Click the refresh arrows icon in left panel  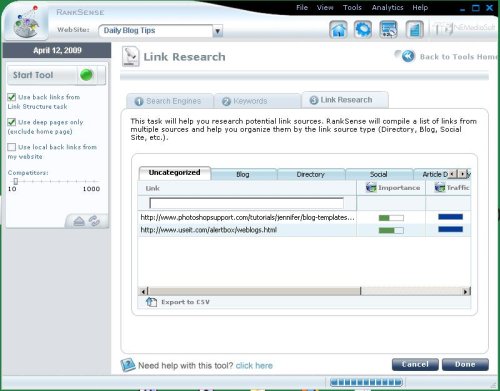coord(94,221)
